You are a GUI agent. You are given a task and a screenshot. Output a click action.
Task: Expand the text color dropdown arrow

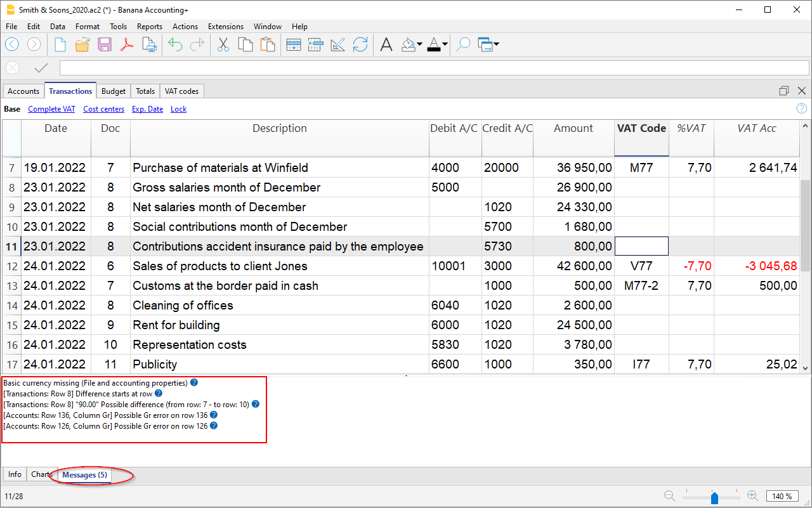point(445,44)
